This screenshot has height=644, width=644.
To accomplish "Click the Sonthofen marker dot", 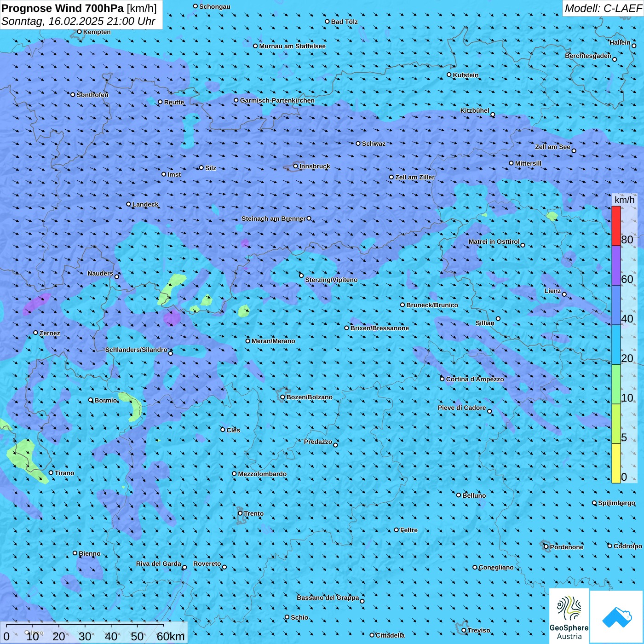I will click(x=73, y=95).
